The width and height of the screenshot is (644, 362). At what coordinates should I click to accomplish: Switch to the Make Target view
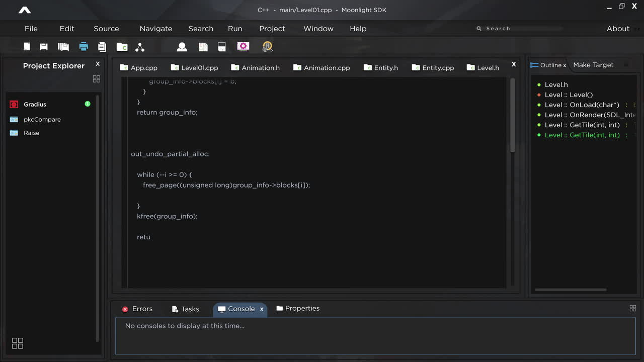tap(593, 65)
